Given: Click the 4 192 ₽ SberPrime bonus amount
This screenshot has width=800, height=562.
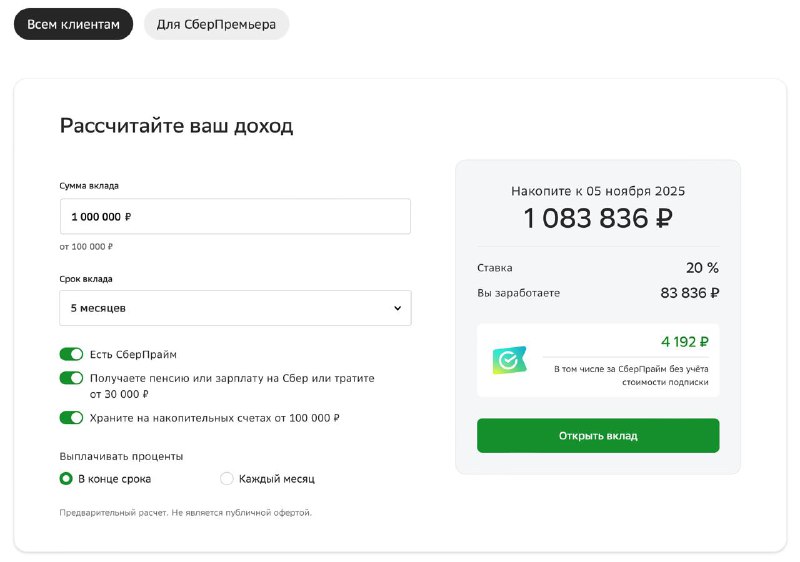Looking at the screenshot, I should click(x=685, y=342).
